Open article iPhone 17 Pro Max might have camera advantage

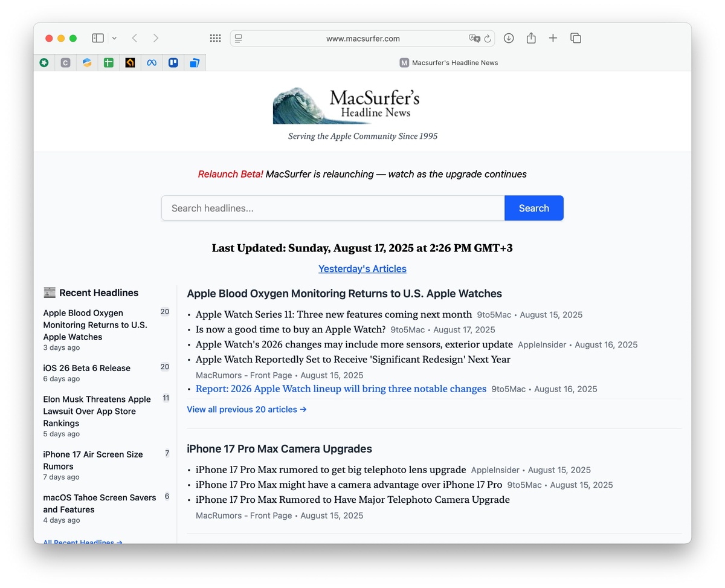click(x=349, y=485)
